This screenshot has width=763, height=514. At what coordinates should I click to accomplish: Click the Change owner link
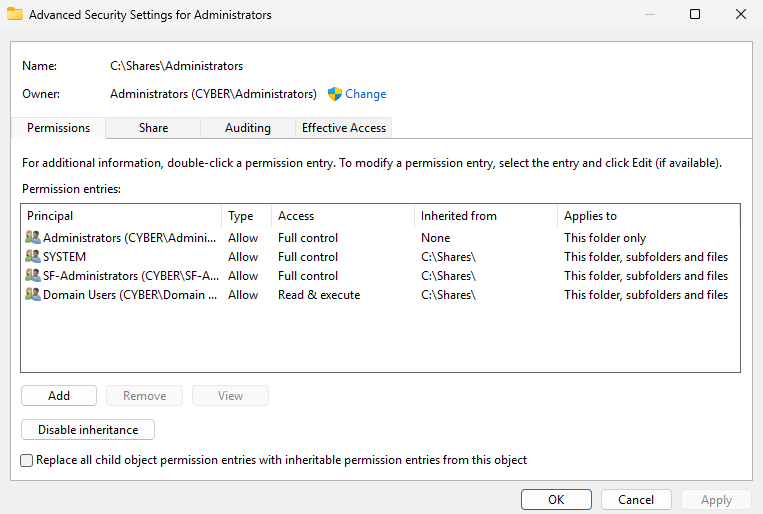pos(365,94)
